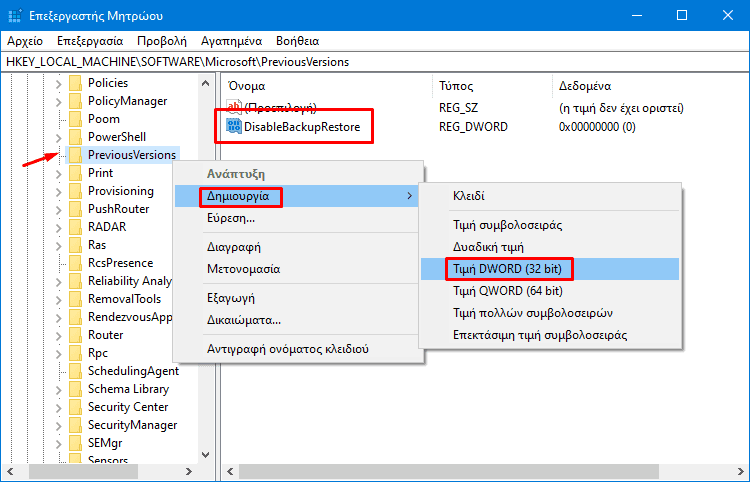Click tree pane vertical scrollbar down arrow
Viewport: 750px width, 482px height.
[206, 454]
